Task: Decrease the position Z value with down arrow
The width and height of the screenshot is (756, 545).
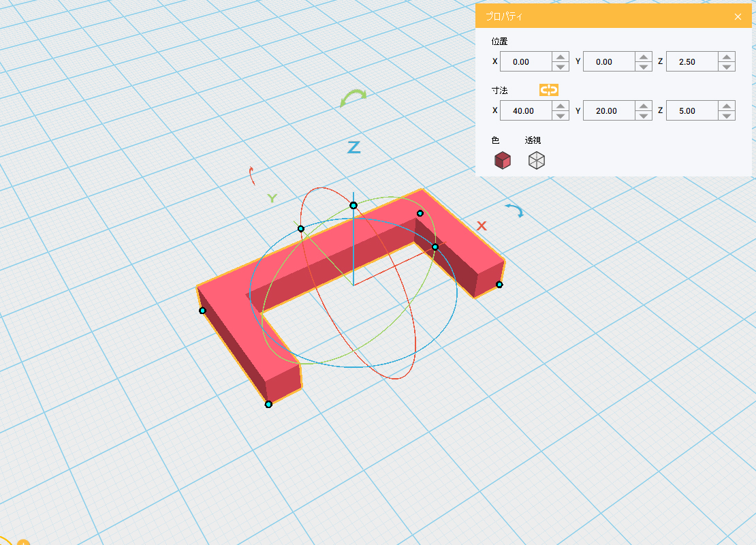Action: click(727, 67)
